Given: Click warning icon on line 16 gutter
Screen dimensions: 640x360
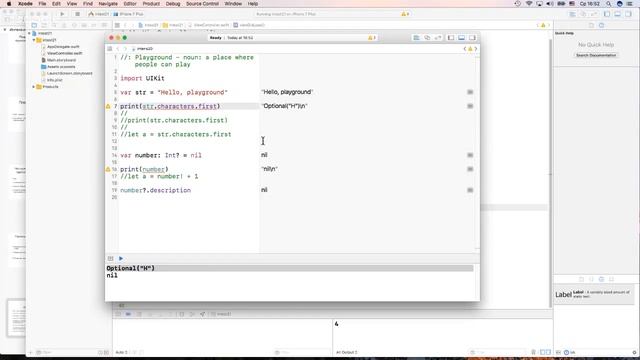Looking at the screenshot, I should point(108,169).
